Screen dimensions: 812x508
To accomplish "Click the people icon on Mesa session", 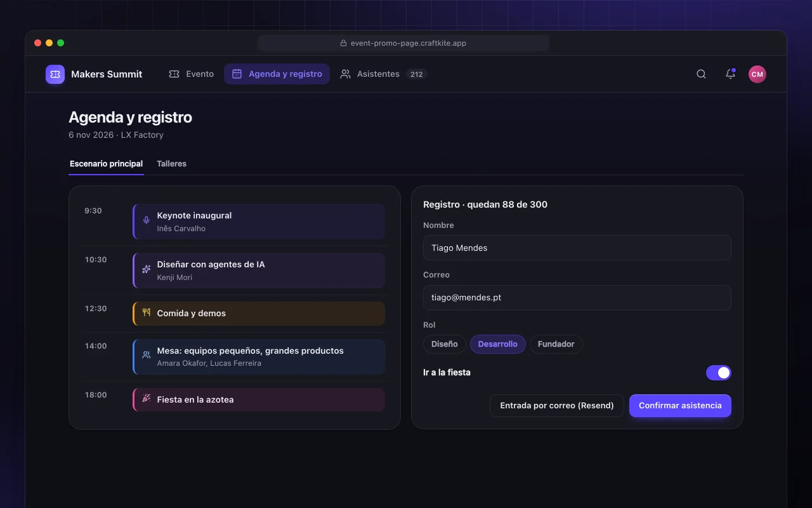I will 147,355.
